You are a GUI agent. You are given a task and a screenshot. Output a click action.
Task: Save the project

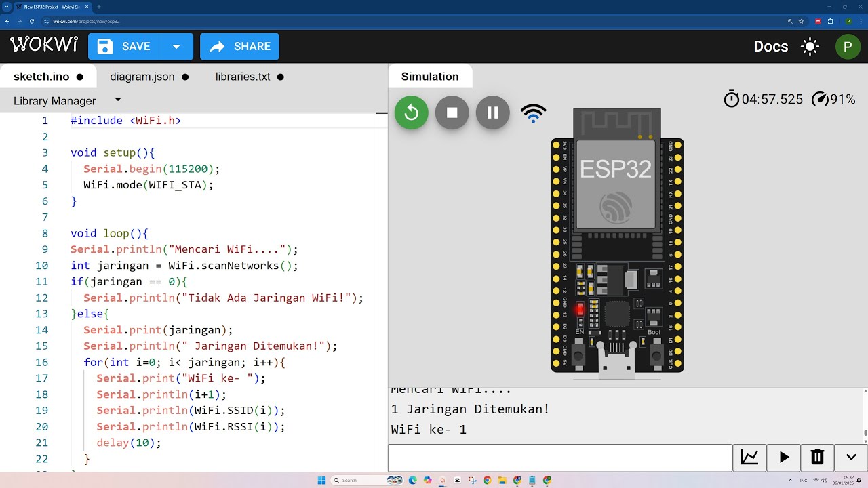[x=123, y=47]
